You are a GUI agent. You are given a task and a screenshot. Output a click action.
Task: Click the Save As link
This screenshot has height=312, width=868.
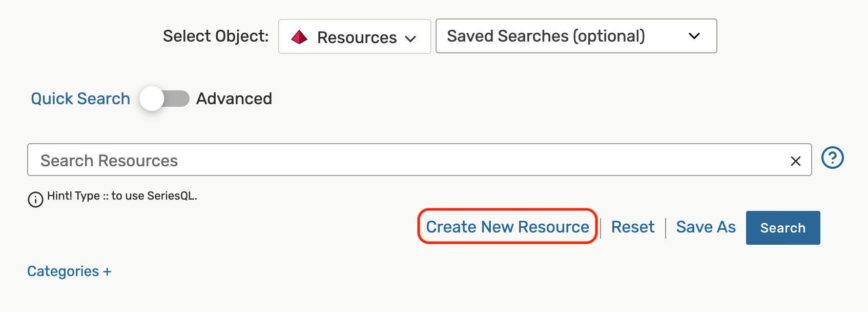[x=706, y=227]
